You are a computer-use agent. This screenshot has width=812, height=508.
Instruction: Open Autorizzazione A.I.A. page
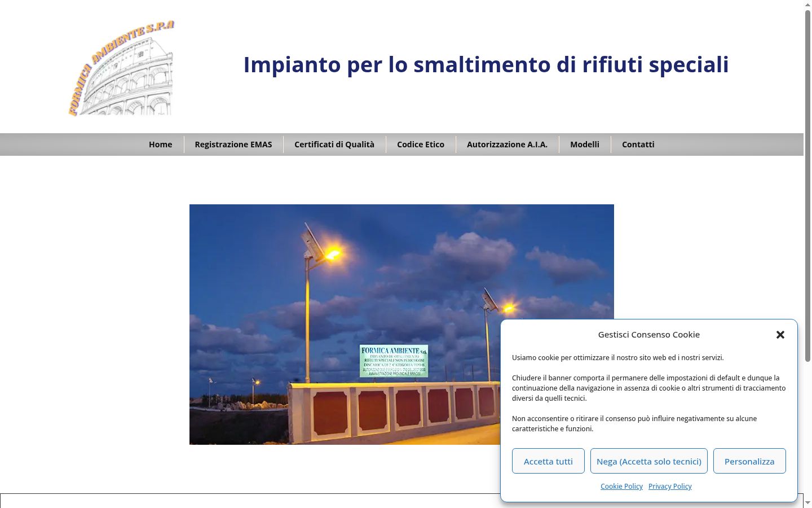pyautogui.click(x=507, y=144)
